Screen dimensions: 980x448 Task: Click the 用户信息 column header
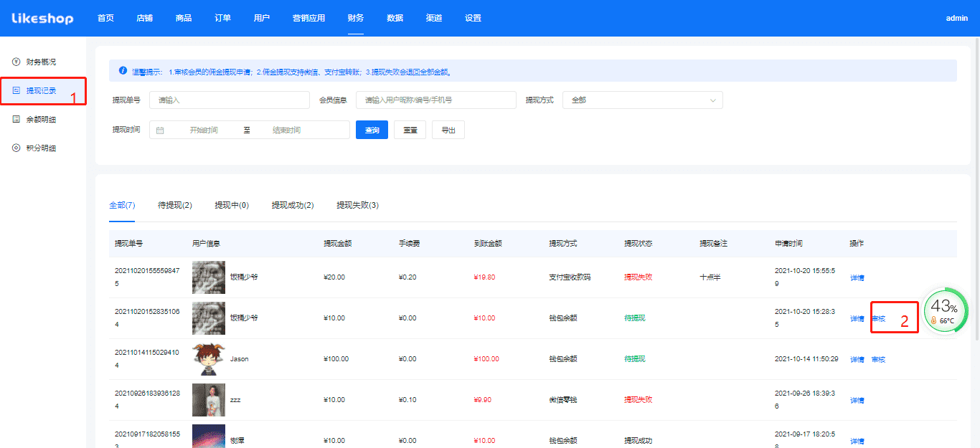[207, 244]
